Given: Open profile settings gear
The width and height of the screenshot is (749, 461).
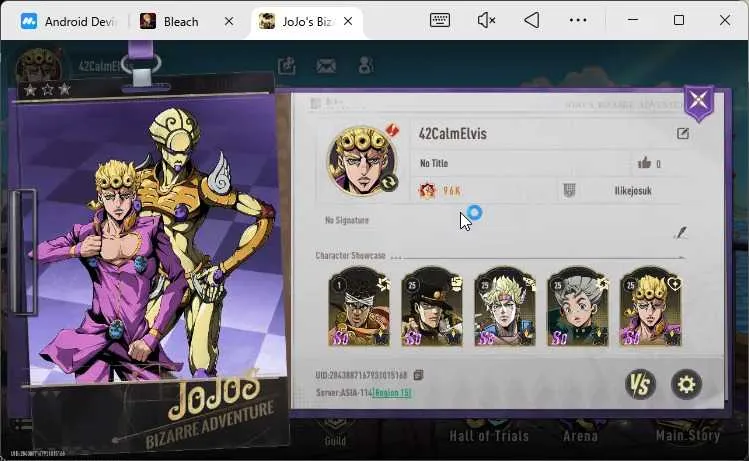Looking at the screenshot, I should point(686,384).
